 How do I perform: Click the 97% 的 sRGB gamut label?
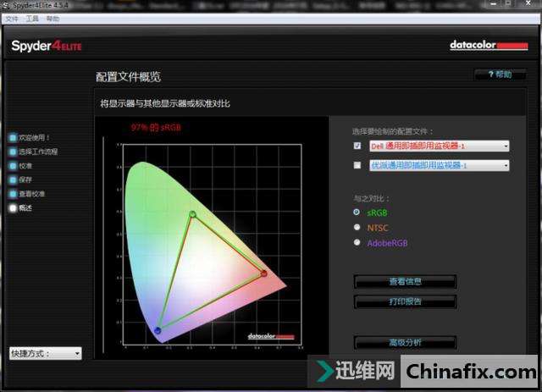coord(156,127)
